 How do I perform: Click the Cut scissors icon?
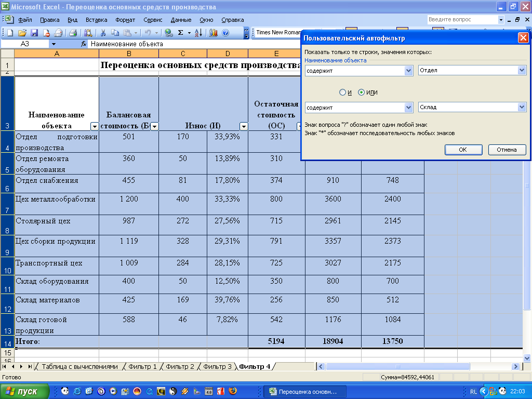(x=103, y=33)
